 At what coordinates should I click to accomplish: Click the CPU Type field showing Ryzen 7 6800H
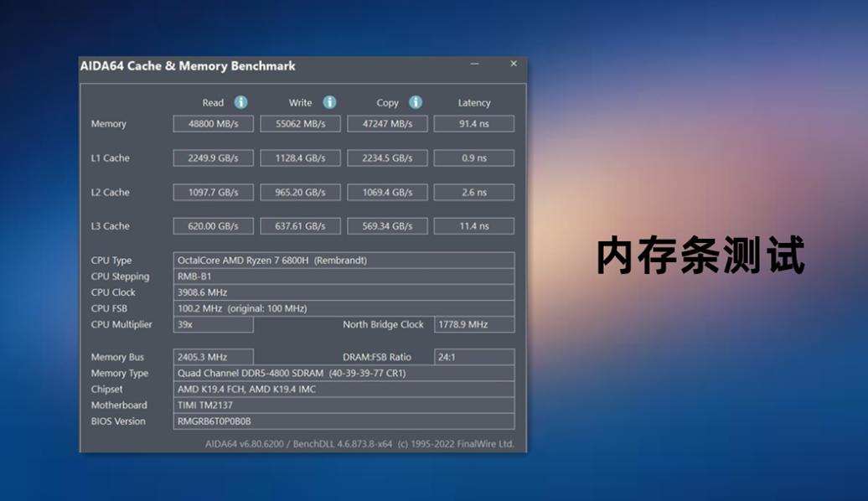[x=344, y=260]
